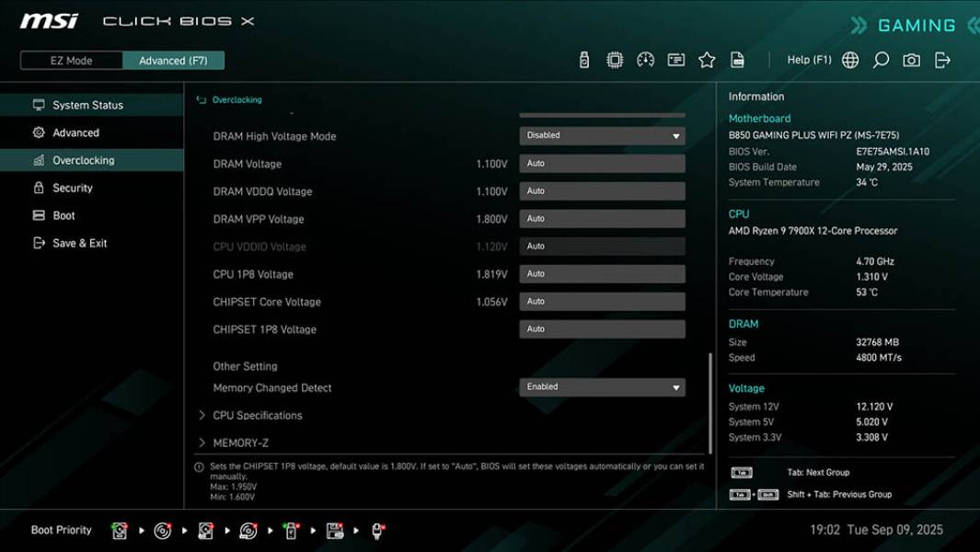Take a screenshot with the camera icon
Image resolution: width=980 pixels, height=552 pixels.
coord(910,59)
